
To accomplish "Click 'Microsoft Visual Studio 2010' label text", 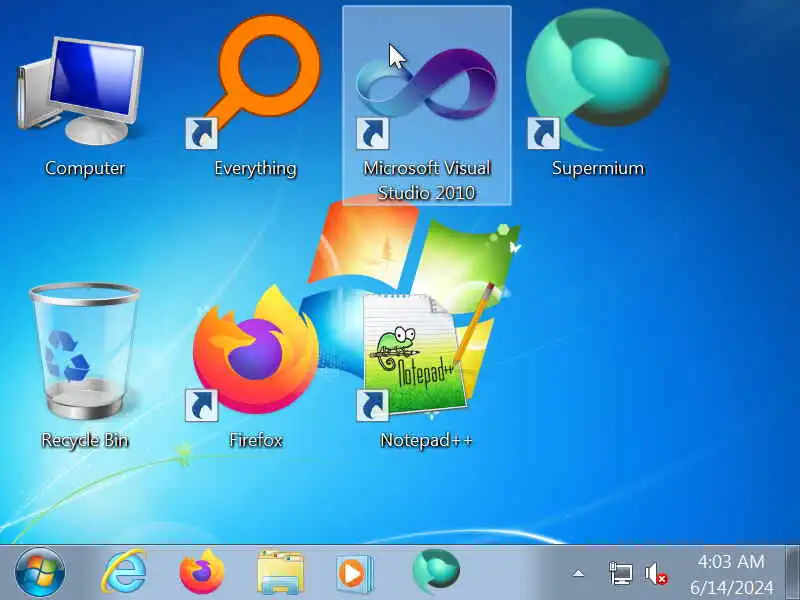I will point(427,180).
